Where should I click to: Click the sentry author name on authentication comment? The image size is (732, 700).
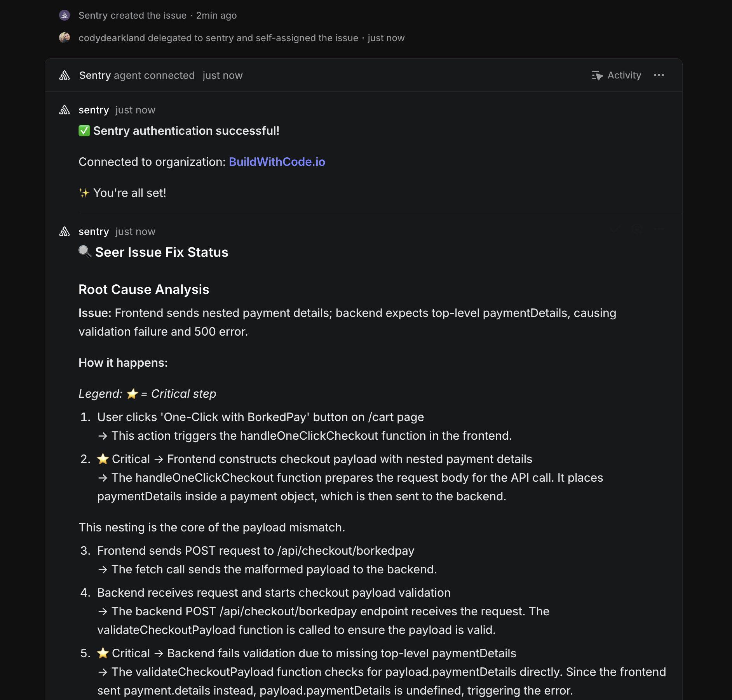94,110
